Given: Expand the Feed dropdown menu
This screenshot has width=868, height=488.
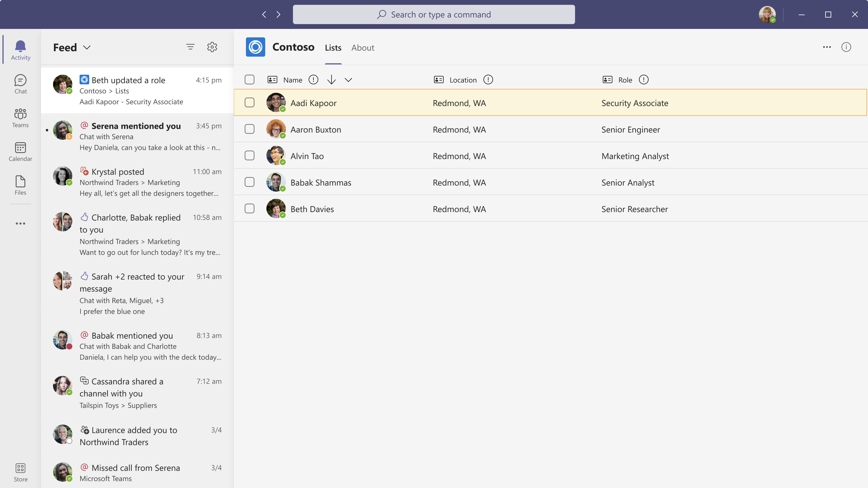Looking at the screenshot, I should coord(87,47).
